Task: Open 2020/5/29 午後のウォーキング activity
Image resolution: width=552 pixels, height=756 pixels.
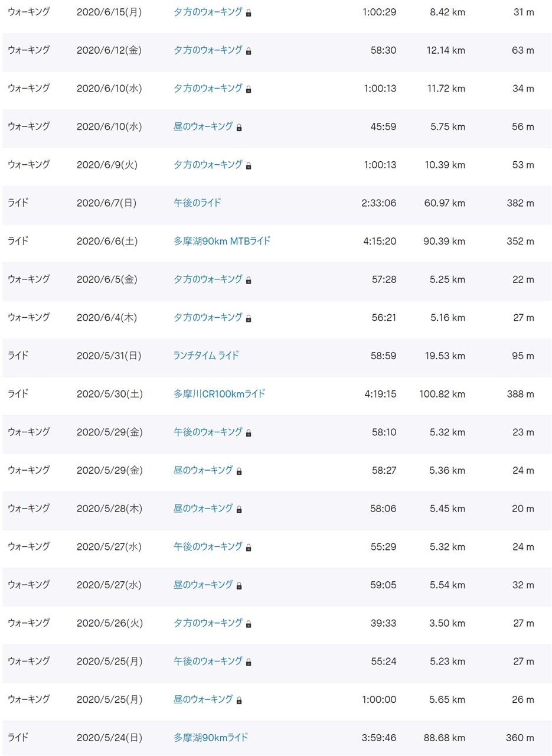Action: click(208, 432)
